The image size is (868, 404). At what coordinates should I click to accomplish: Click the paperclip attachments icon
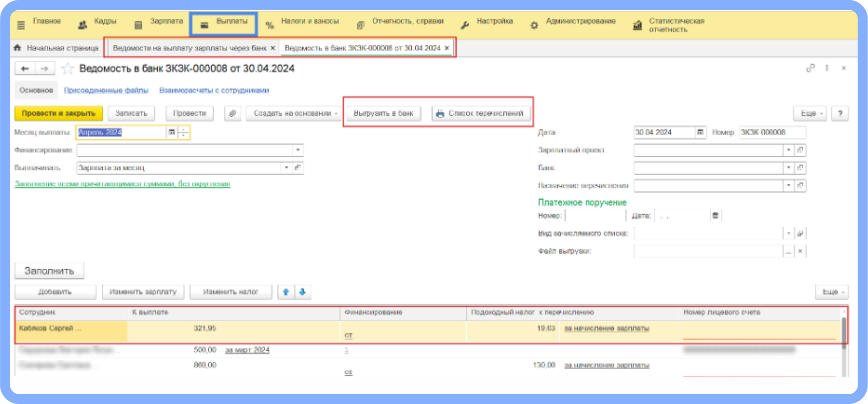click(232, 113)
